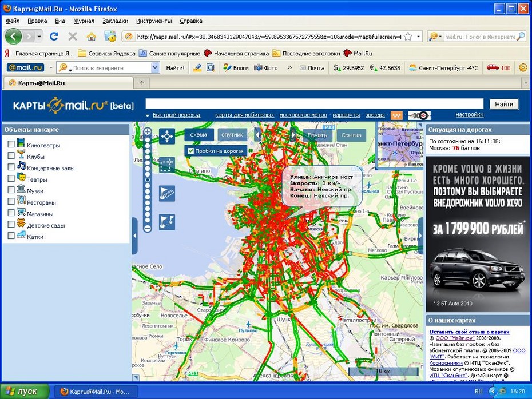Select the area selection map tool

tap(167, 165)
